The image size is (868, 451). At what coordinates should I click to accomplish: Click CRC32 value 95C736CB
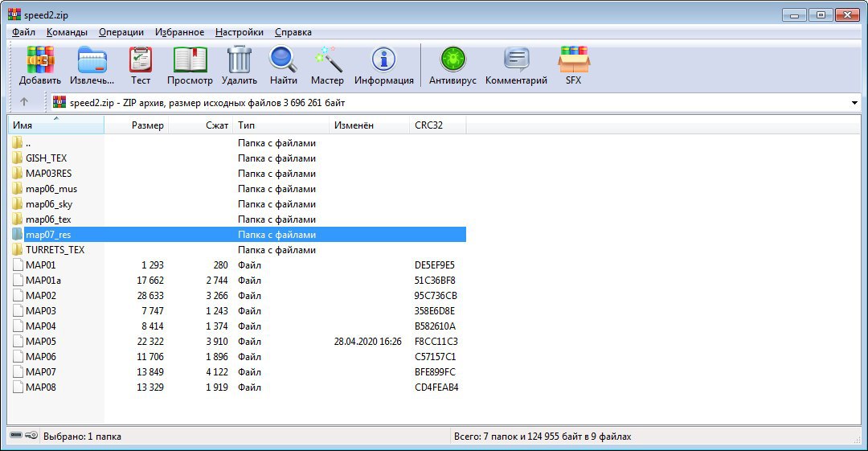click(436, 295)
